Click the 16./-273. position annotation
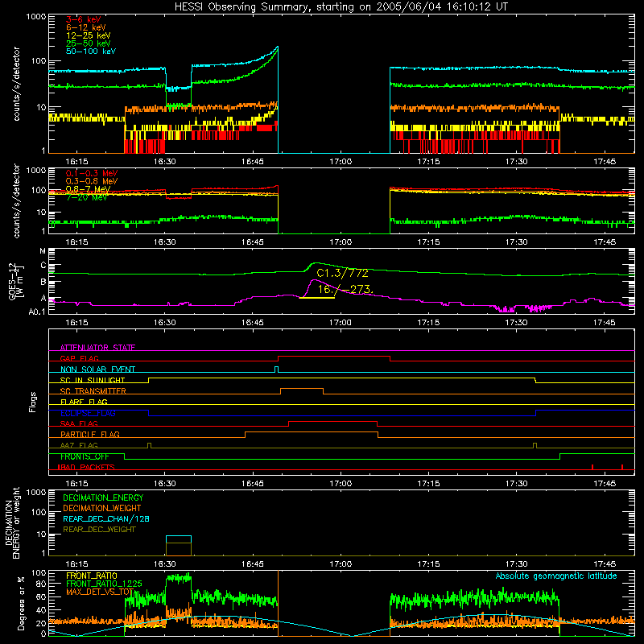 point(346,289)
